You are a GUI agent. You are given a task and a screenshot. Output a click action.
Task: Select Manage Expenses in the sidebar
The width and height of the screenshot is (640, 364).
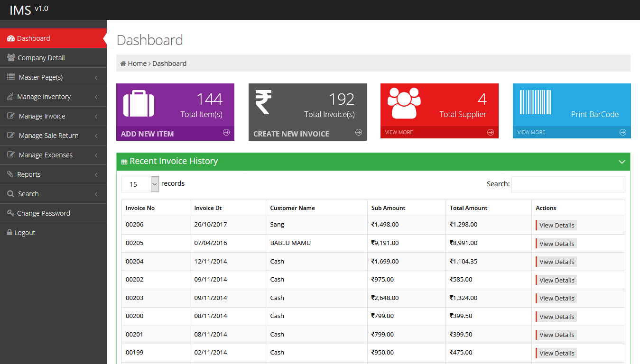(x=46, y=155)
